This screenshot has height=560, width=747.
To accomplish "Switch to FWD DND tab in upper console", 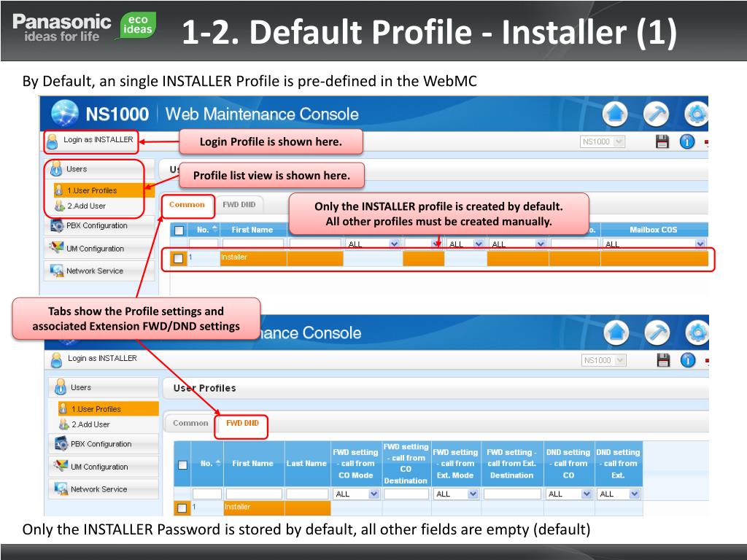I will [239, 205].
